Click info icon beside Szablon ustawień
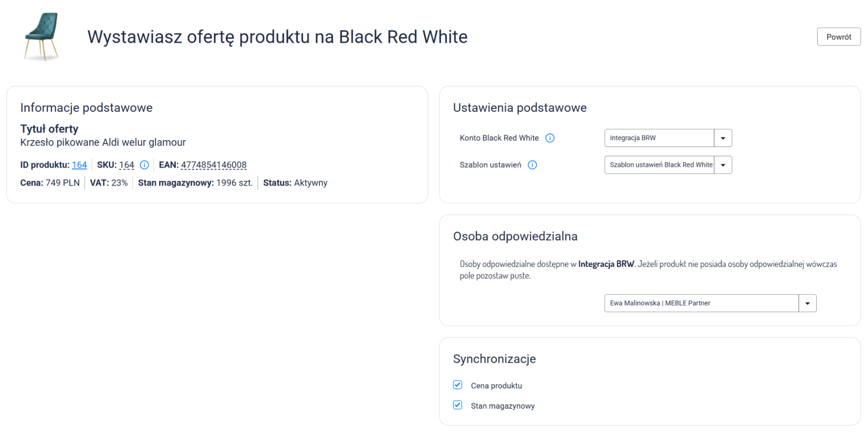 click(532, 165)
